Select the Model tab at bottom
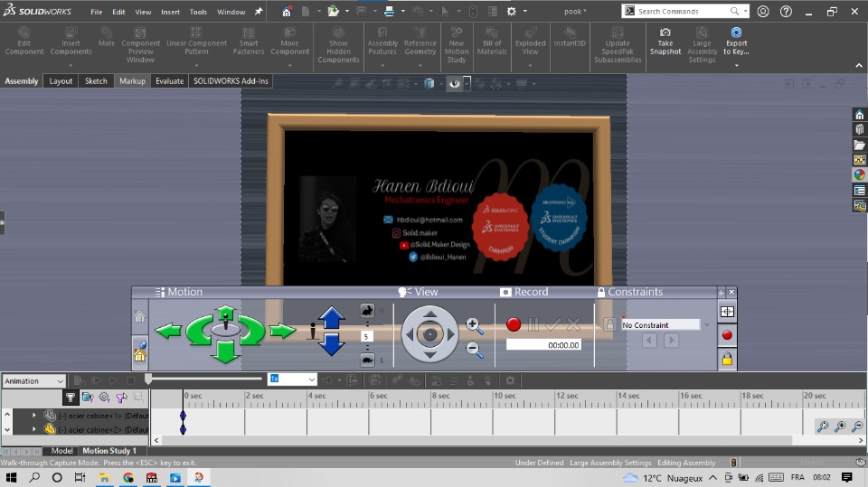This screenshot has height=487, width=868. pyautogui.click(x=61, y=451)
